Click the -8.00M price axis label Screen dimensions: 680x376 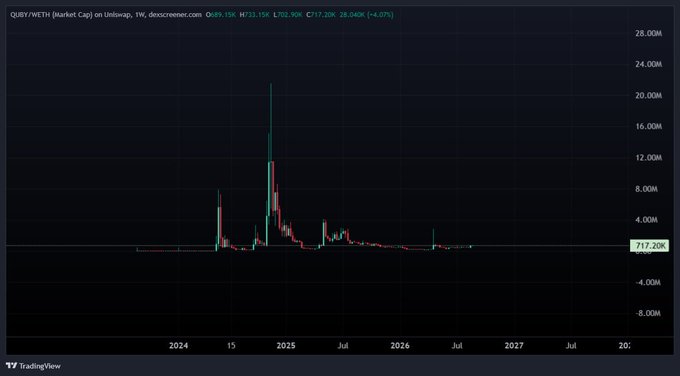click(648, 313)
